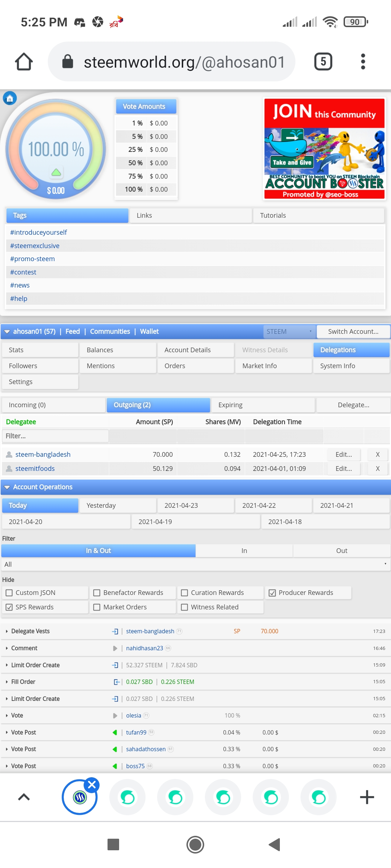Viewport: 391px width, 868px height.
Task: Select the In filter option
Action: (244, 551)
